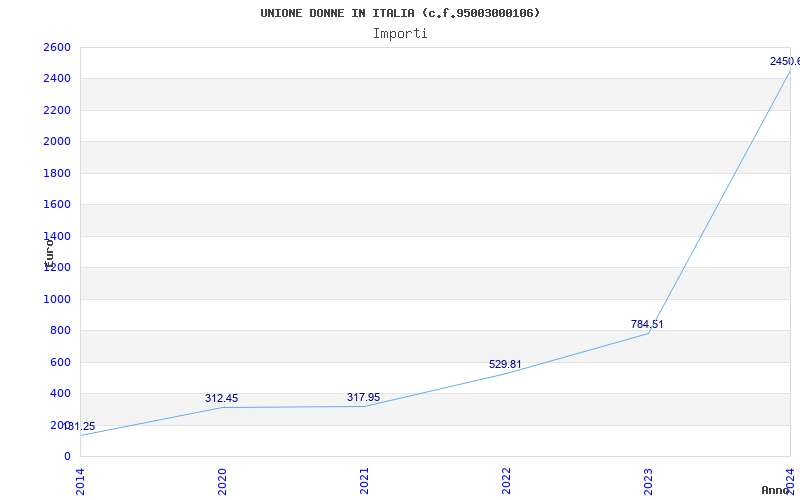The height and width of the screenshot is (500, 800).
Task: Click the 0 y-axis value
Action: coord(67,457)
